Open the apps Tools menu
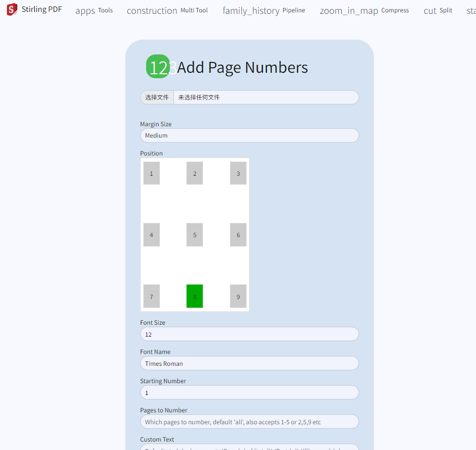 point(94,10)
